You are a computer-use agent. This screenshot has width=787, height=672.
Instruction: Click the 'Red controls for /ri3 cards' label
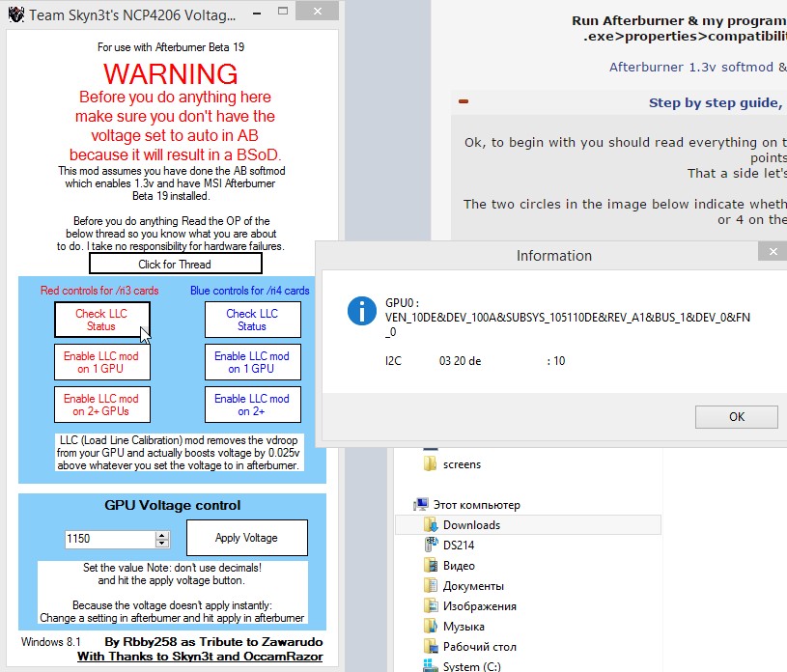[x=99, y=290]
